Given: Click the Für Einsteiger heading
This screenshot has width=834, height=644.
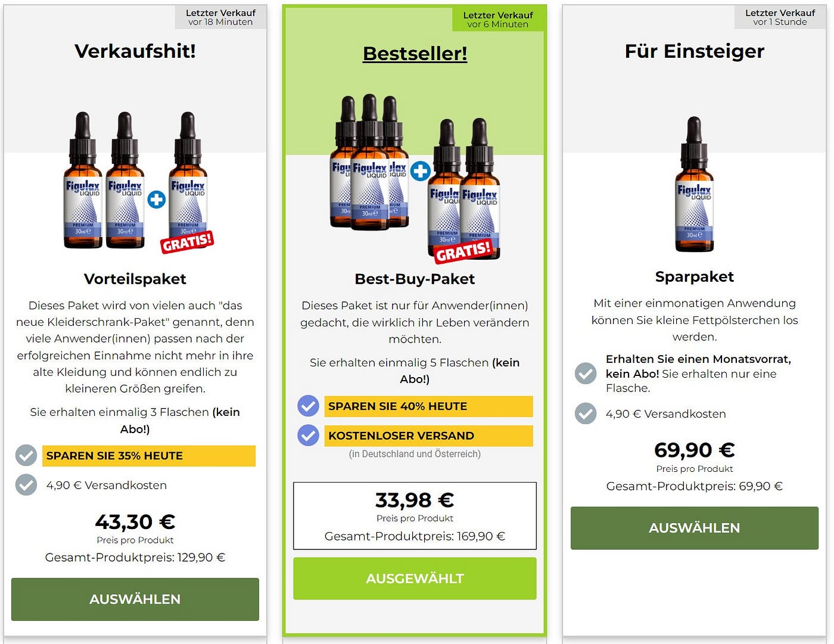Looking at the screenshot, I should (x=694, y=51).
